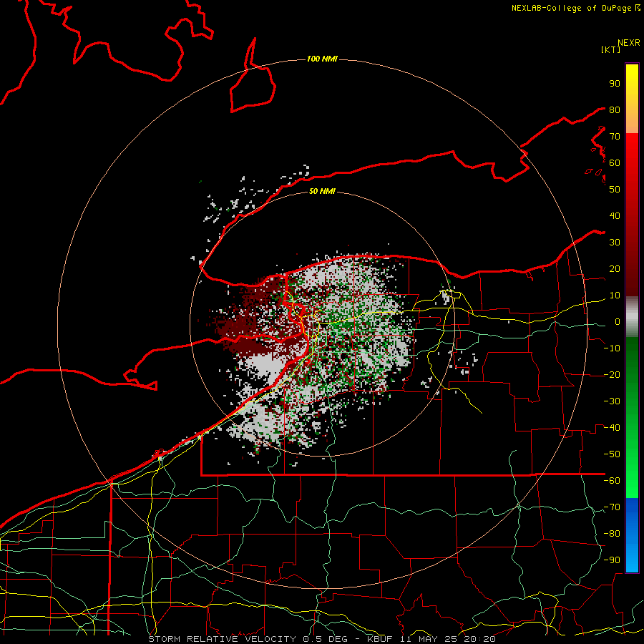Click "0.5 DEG" in the bottom caption

tap(325, 639)
